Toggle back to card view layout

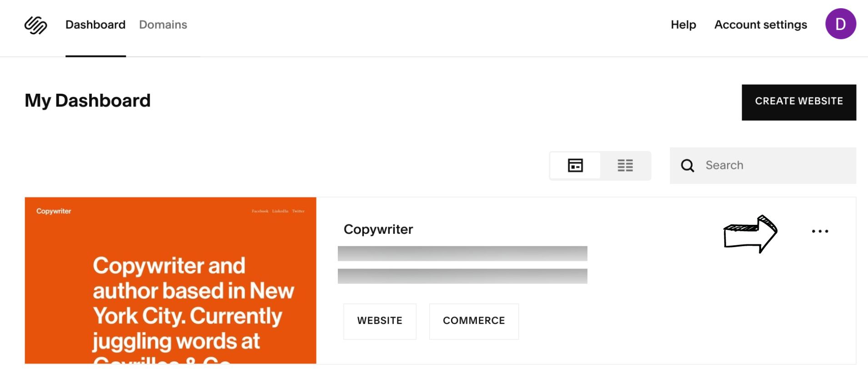(575, 165)
